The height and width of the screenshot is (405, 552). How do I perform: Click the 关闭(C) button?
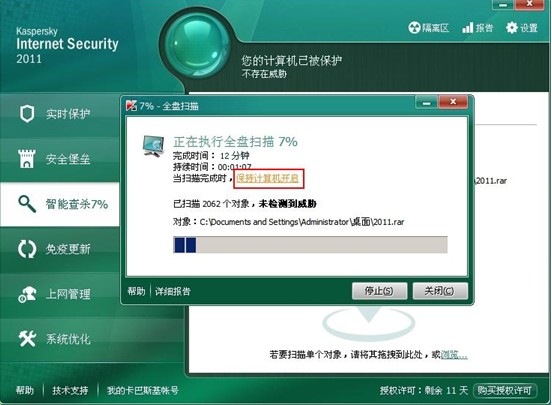[x=440, y=291]
